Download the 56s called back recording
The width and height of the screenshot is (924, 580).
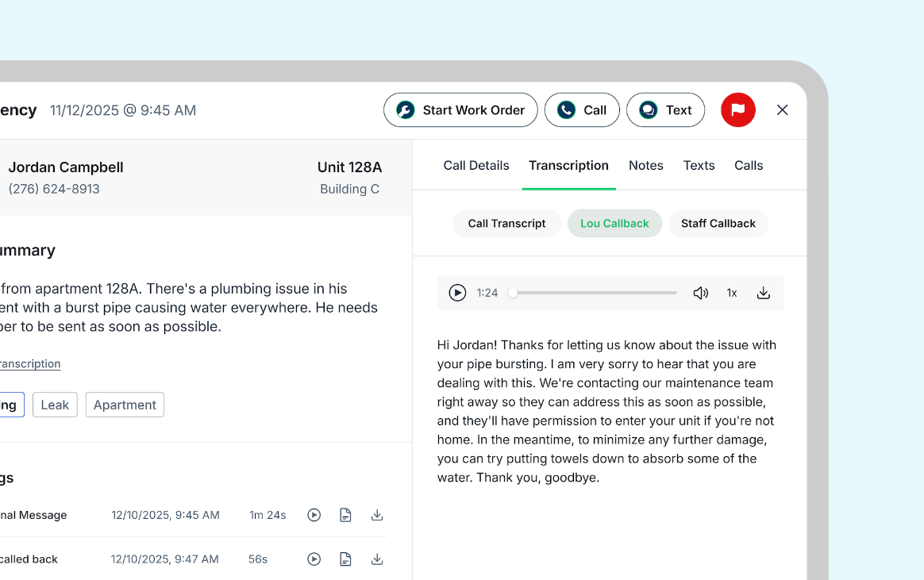[377, 559]
